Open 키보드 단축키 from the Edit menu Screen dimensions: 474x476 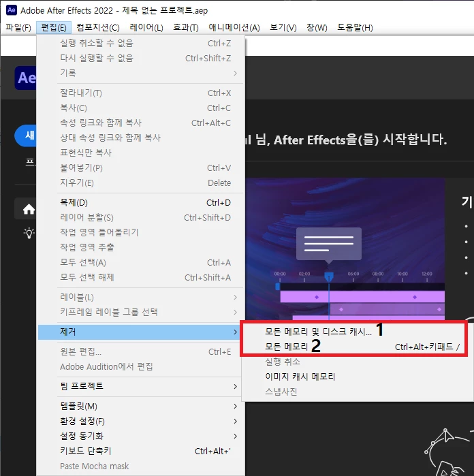140,451
